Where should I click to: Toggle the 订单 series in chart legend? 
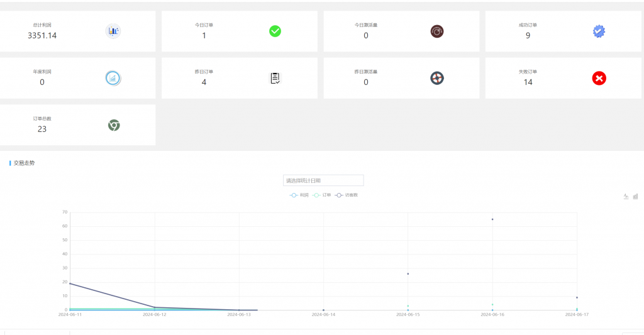322,195
